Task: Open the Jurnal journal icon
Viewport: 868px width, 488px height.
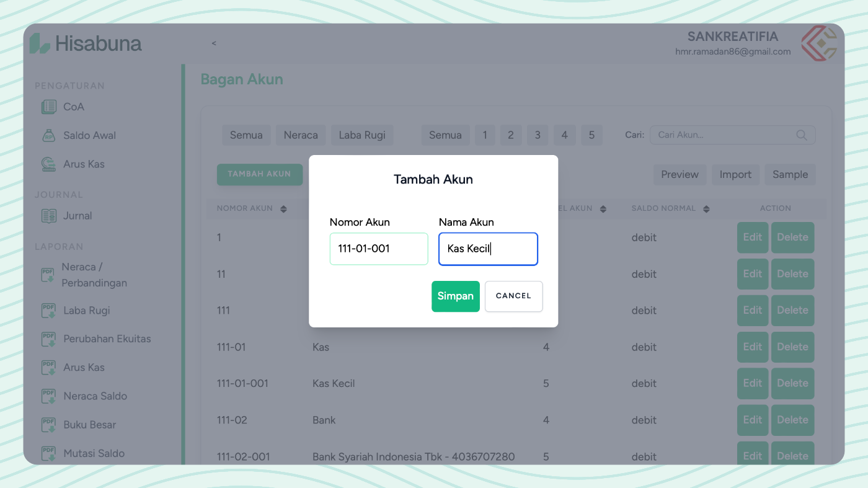Action: click(48, 215)
